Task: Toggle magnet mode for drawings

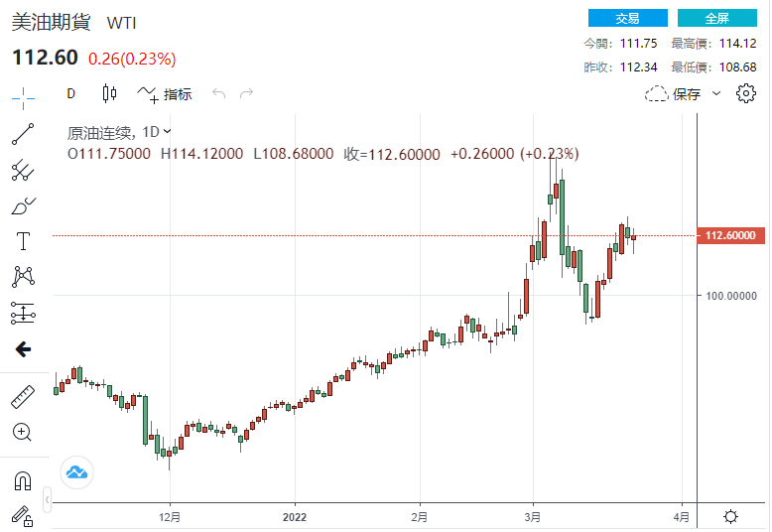Action: tap(23, 481)
